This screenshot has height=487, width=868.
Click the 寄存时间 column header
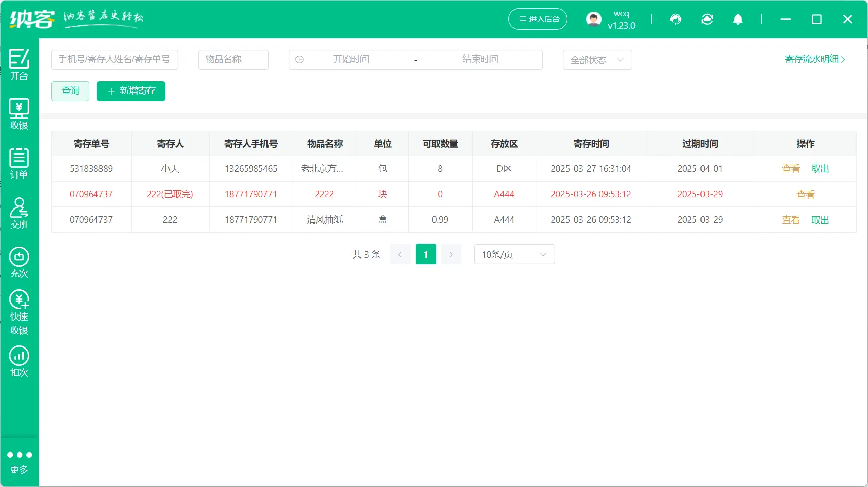(591, 144)
